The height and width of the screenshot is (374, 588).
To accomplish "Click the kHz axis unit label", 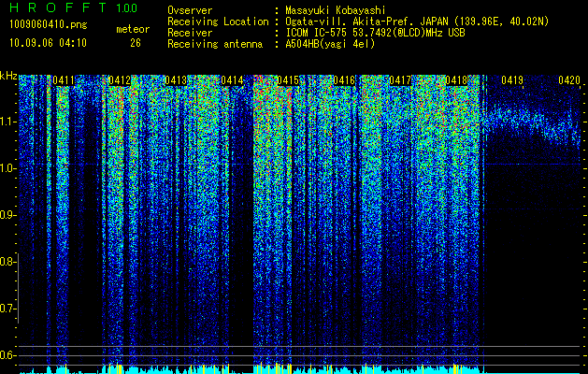I will click(x=8, y=77).
